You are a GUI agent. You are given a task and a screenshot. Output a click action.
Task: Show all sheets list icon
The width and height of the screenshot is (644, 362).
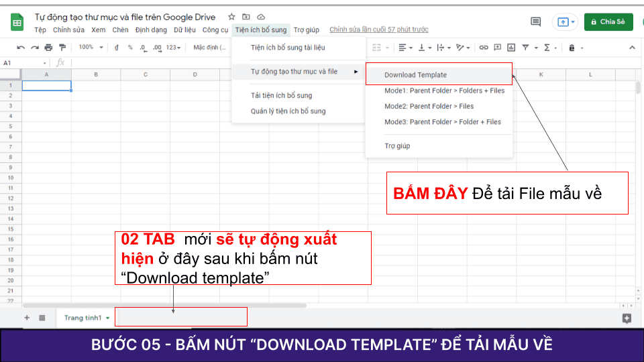[x=42, y=318]
